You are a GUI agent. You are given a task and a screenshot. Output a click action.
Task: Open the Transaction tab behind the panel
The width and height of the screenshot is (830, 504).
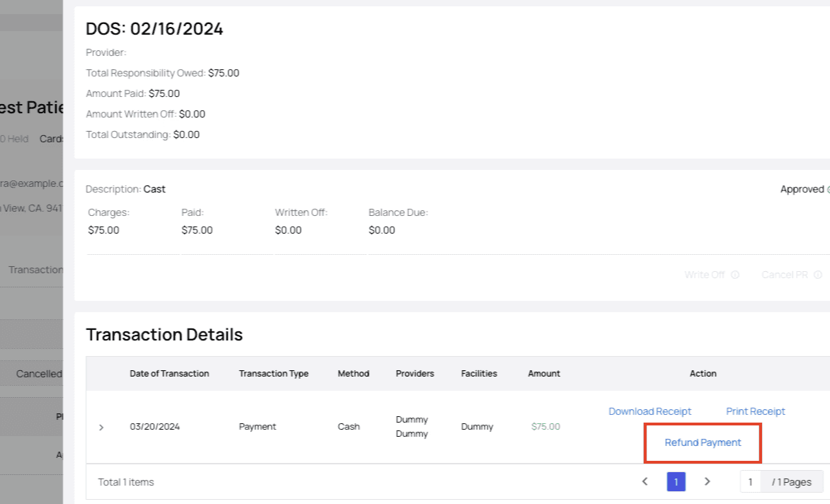35,270
